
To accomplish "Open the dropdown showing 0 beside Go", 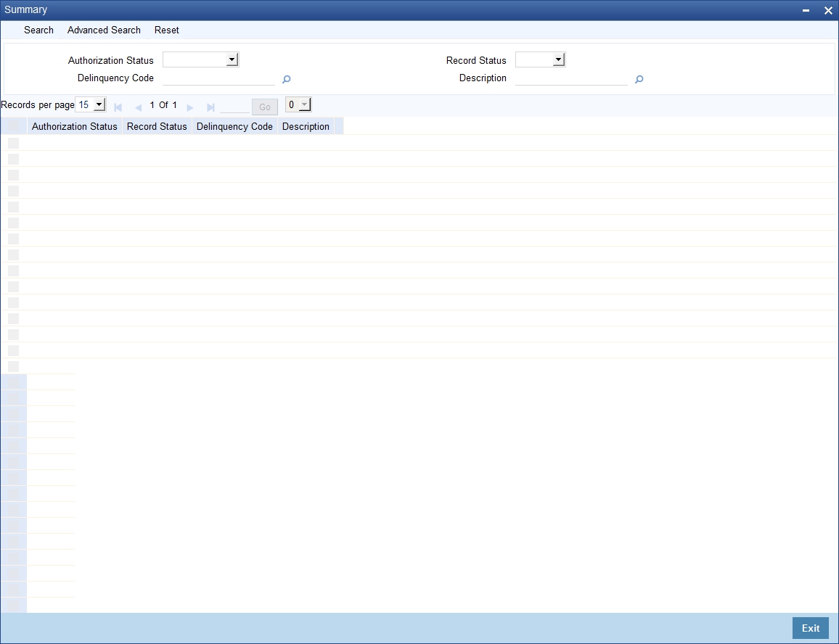I will tap(298, 104).
